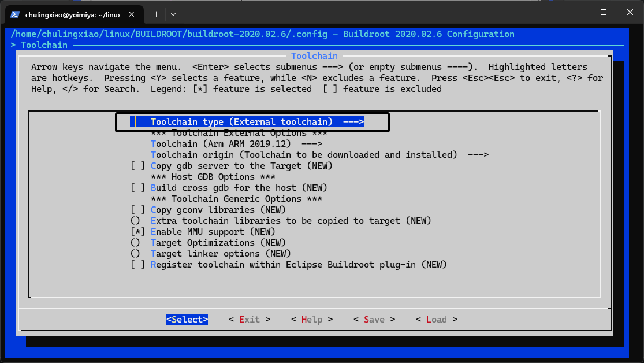Click the PowerShell terminal icon in tab
The width and height of the screenshot is (644, 363).
(15, 14)
